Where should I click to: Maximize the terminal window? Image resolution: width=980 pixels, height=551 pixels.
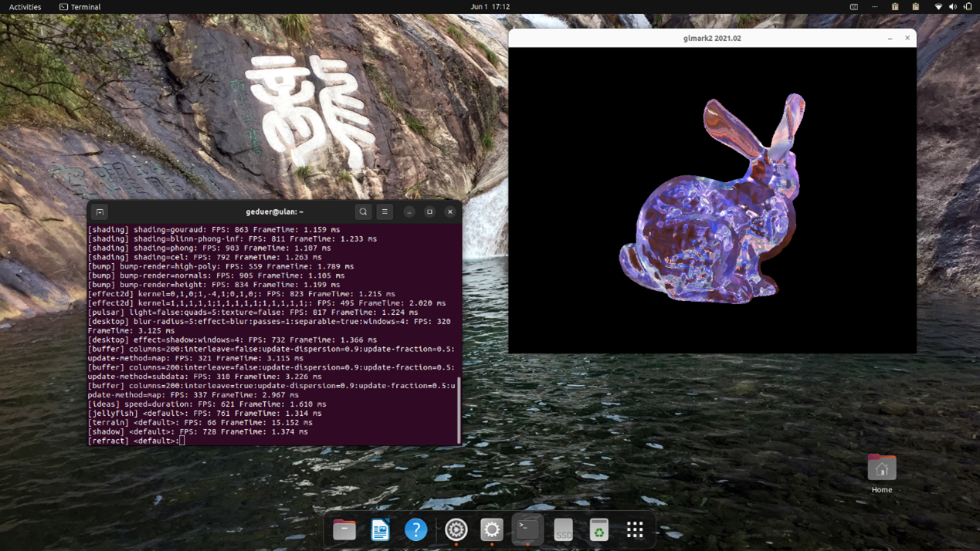coord(429,211)
